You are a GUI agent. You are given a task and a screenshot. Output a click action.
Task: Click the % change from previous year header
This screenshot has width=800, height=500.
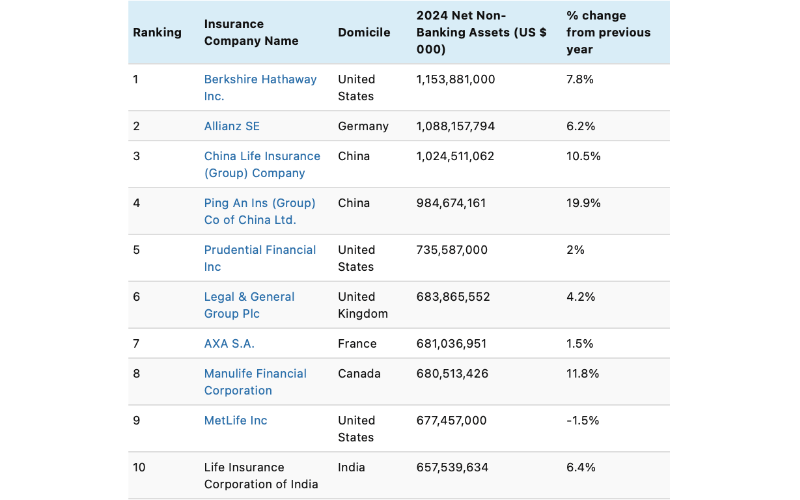pos(608,32)
